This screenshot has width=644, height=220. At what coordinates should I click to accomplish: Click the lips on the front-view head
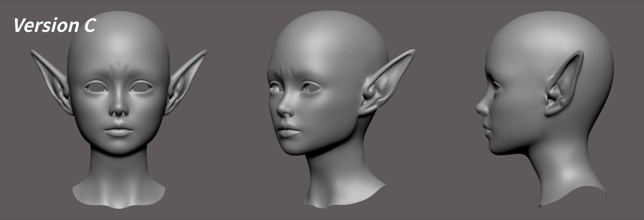118,131
